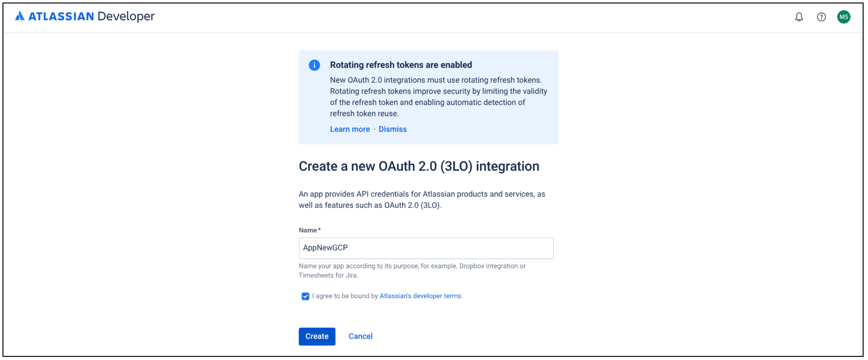Click the Atlassian logo in the header
The image size is (868, 360).
point(20,16)
